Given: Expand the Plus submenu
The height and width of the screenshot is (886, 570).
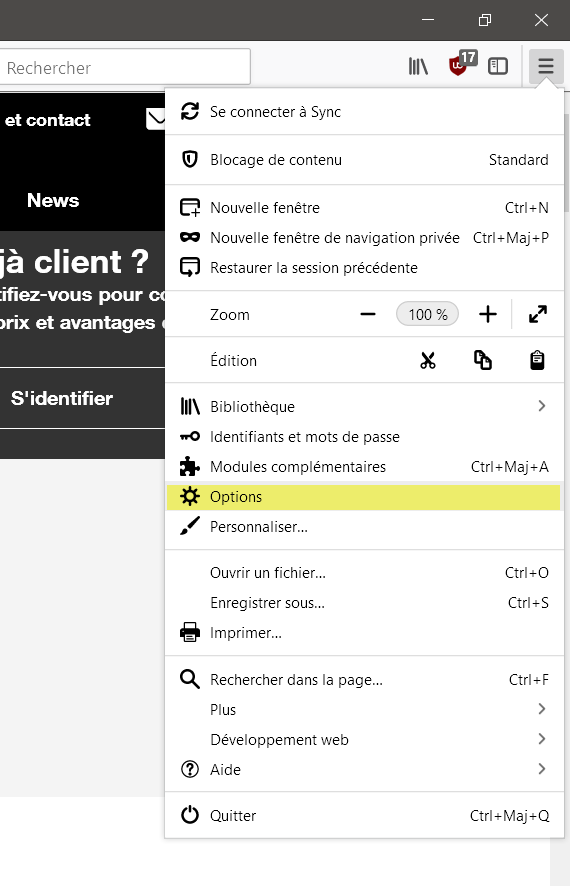Looking at the screenshot, I should click(363, 709).
